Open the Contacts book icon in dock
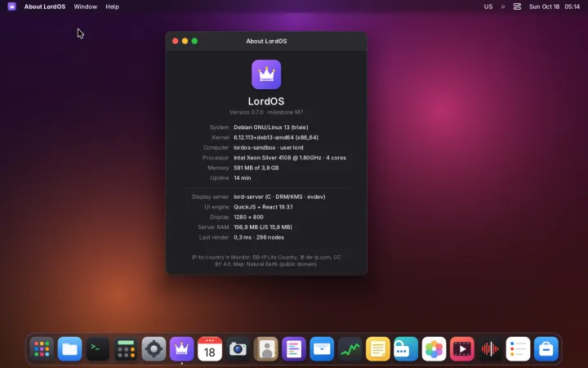This screenshot has height=368, width=588. point(266,349)
